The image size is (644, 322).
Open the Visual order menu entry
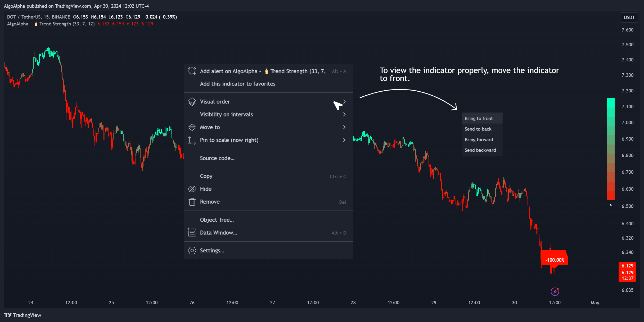(268, 102)
